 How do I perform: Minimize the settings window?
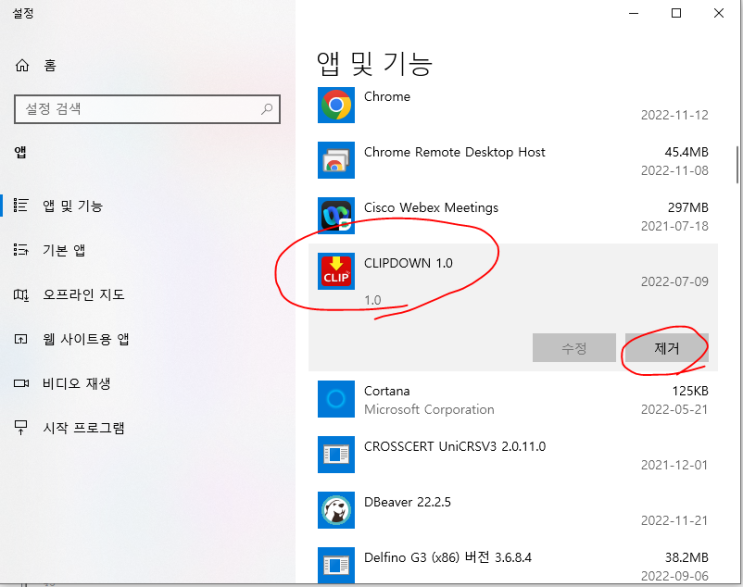[x=634, y=13]
